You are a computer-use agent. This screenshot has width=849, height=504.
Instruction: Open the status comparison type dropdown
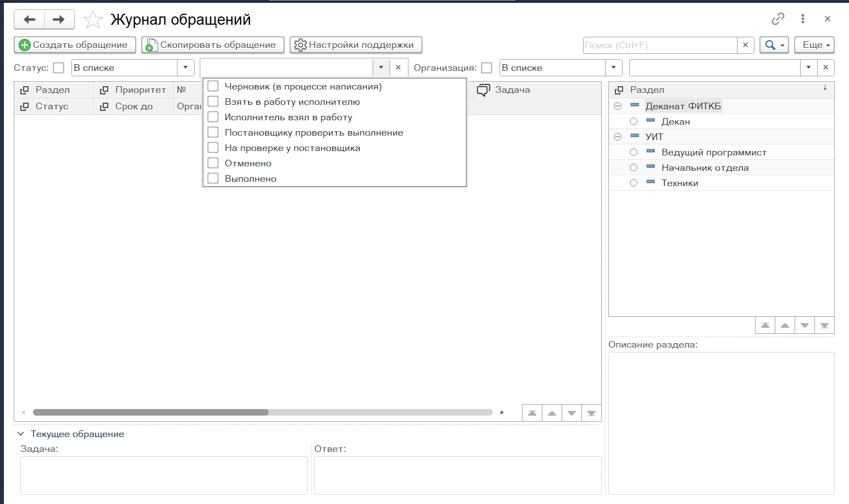[185, 68]
